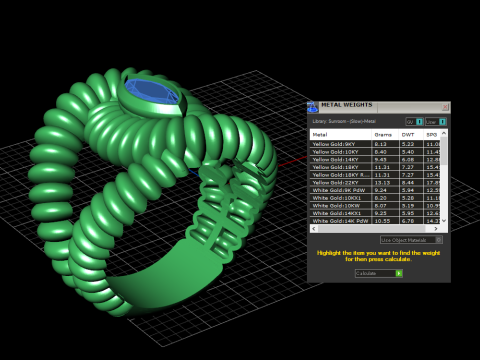Sort by the DWT column header
This screenshot has height=360, width=480.
(x=411, y=135)
